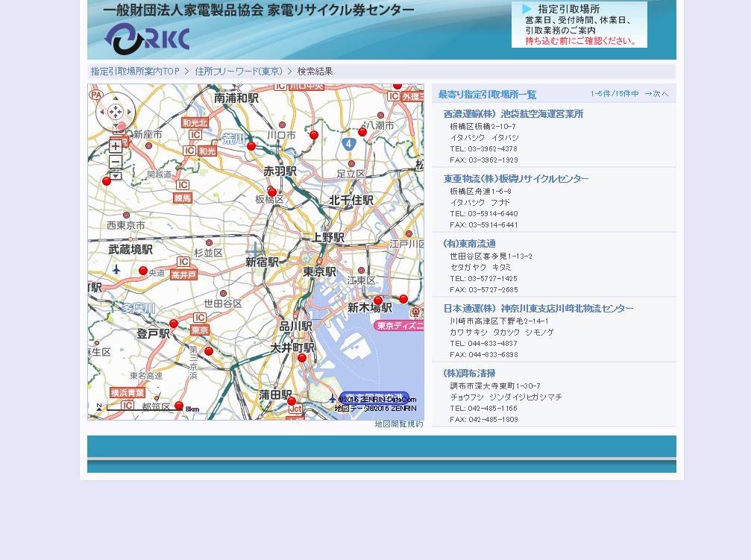Click the FAX: 044-833-6898 text
The height and width of the screenshot is (560, 751).
[x=484, y=354]
